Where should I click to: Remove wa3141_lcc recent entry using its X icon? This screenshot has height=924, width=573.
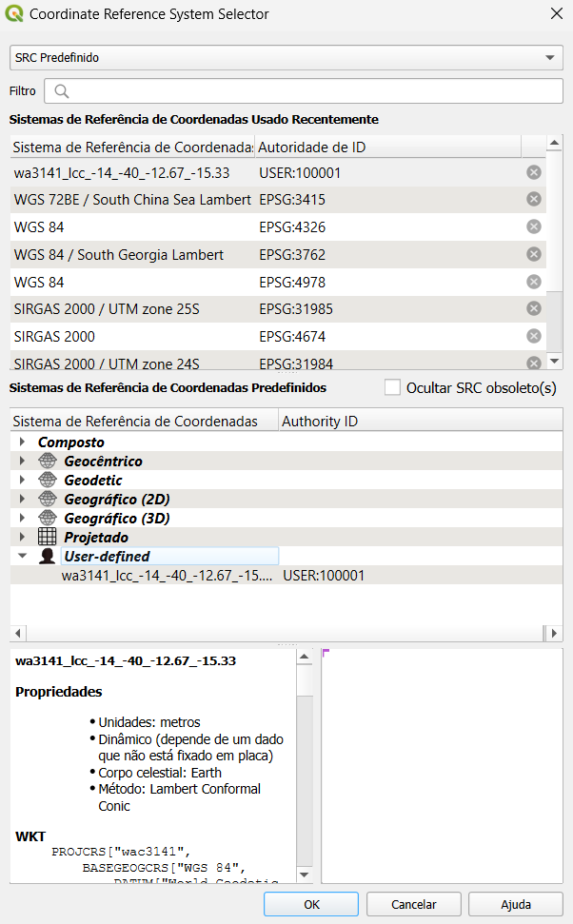tap(534, 172)
